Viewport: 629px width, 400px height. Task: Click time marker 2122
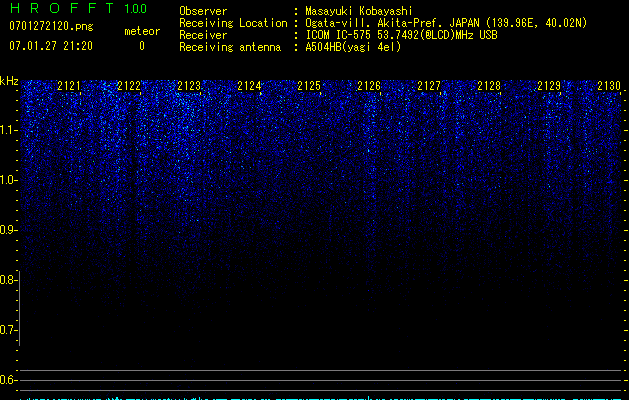pyautogui.click(x=129, y=86)
